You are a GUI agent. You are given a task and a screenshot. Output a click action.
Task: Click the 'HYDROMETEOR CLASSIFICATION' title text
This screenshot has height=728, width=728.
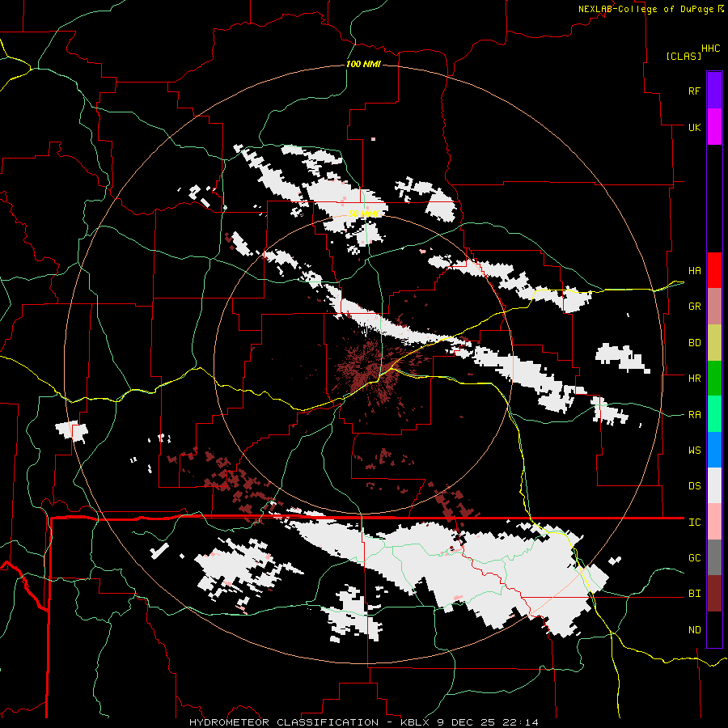284,722
